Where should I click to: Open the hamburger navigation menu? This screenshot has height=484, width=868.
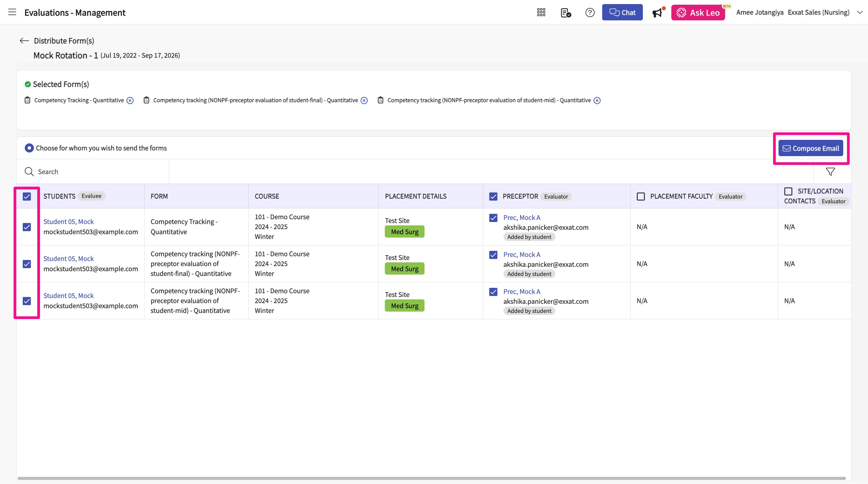point(12,12)
